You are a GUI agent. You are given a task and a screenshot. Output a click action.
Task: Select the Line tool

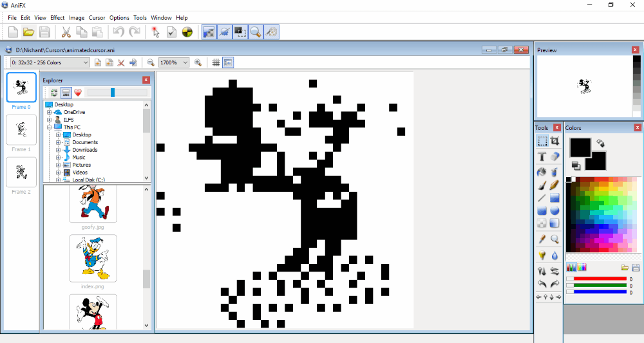click(x=542, y=198)
